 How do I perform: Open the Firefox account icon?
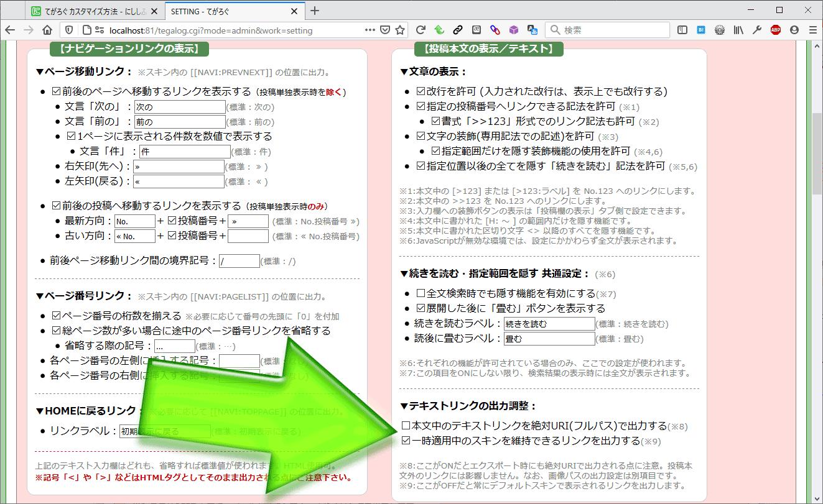pos(794,30)
